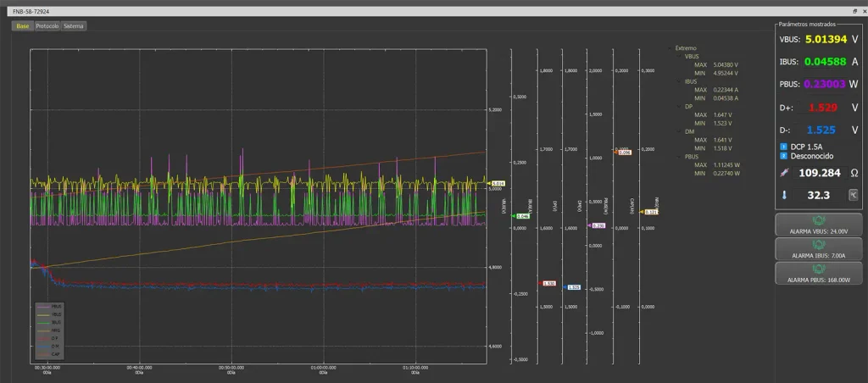The image size is (868, 383).
Task: Click the yellow 5.014 VBUS axis marker
Action: [497, 184]
